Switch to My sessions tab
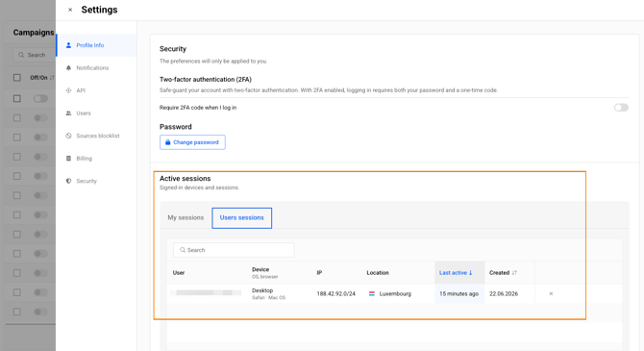Screen dimensions: 644x351 (x=186, y=217)
